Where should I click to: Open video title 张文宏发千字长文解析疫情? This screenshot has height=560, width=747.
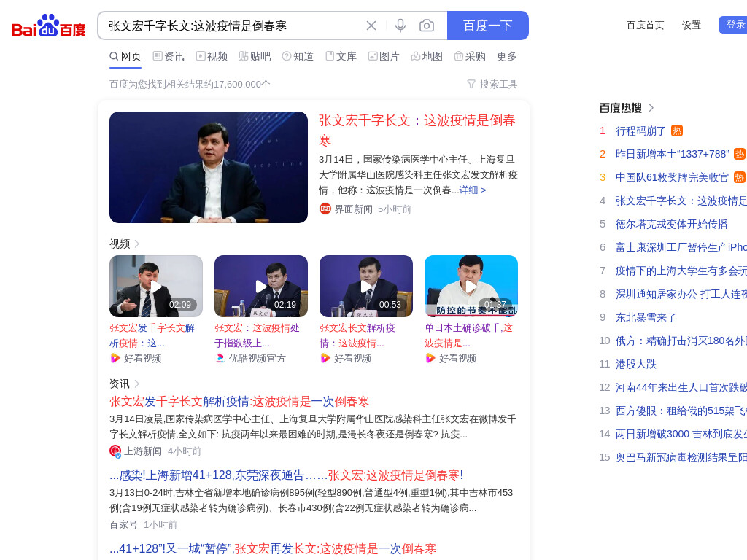(x=152, y=335)
